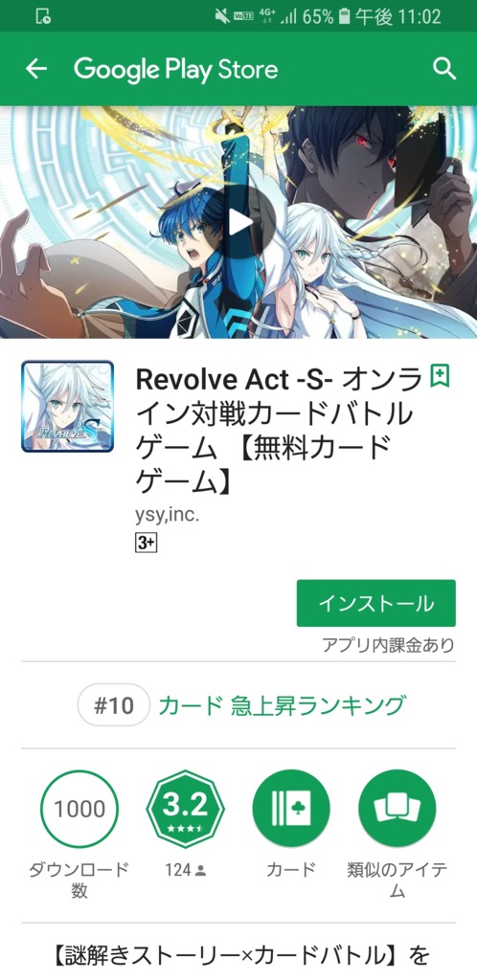Image resolution: width=477 pixels, height=980 pixels.
Task: Play the game trailer video
Action: click(x=240, y=222)
